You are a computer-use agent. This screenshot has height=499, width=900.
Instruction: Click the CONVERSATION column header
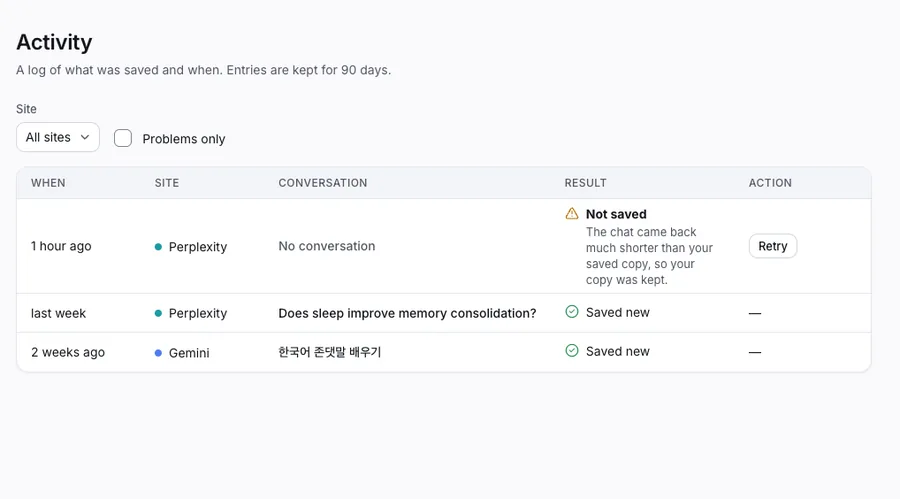point(323,183)
